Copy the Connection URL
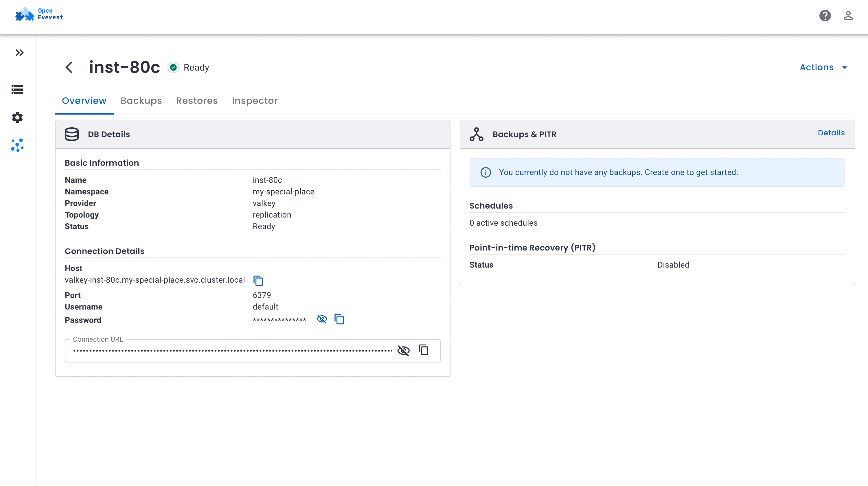Screen dimensions: 868x486 [424, 350]
